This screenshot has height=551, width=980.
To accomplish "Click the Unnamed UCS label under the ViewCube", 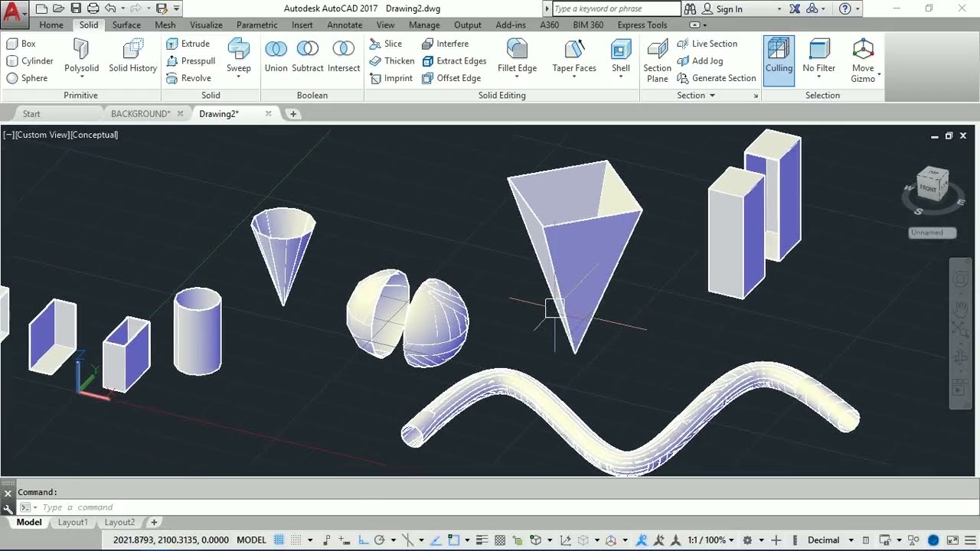I will pyautogui.click(x=932, y=233).
